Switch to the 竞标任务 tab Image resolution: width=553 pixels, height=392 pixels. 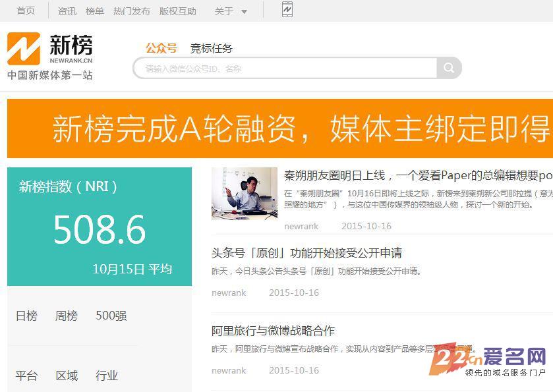211,48
